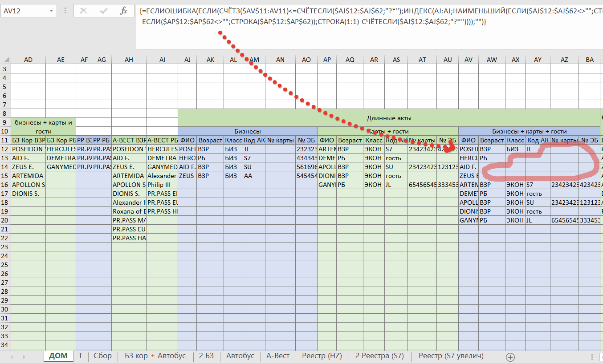The width and height of the screenshot is (603, 364).
Task: Select row header 20
Action: click(5, 220)
